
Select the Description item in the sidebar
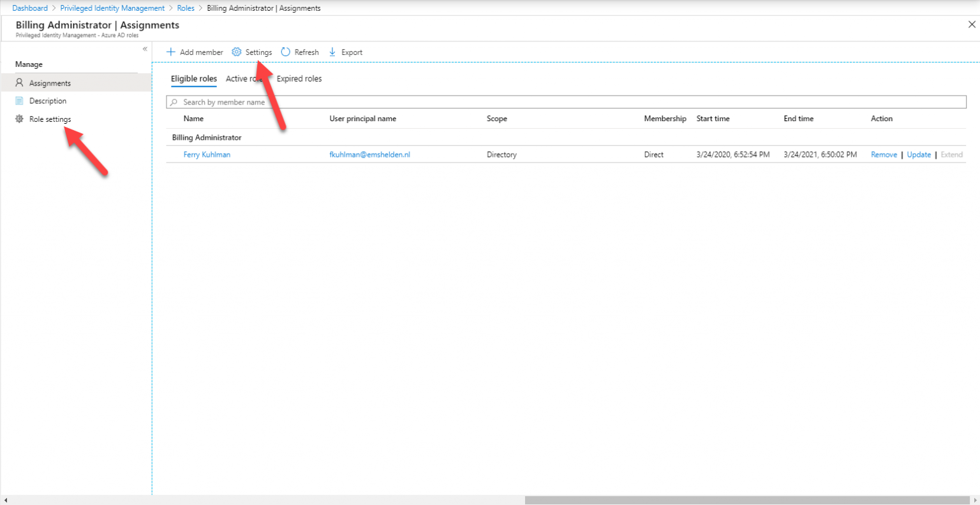pyautogui.click(x=47, y=101)
